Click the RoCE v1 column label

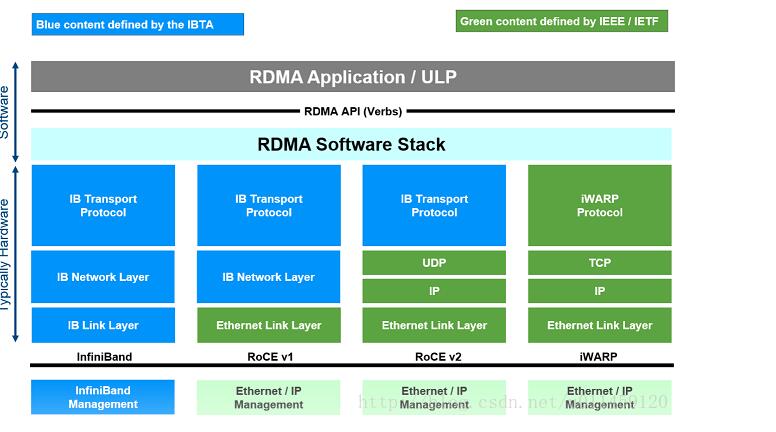click(270, 357)
